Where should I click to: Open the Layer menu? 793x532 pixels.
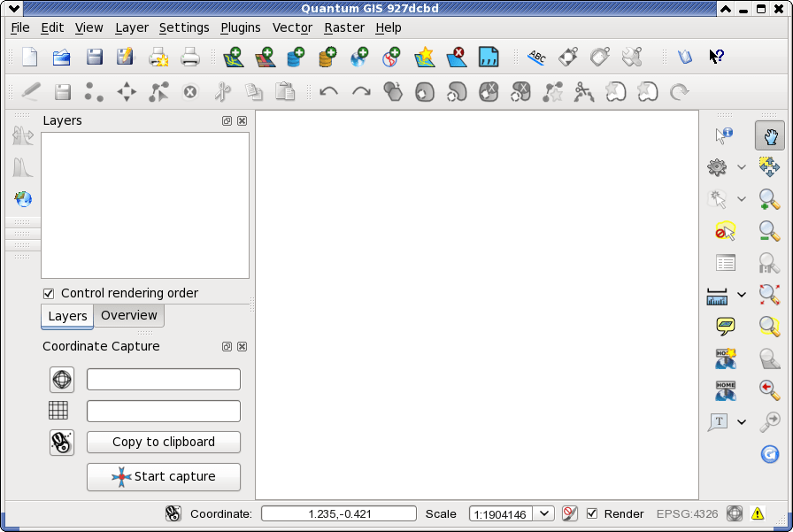point(132,27)
